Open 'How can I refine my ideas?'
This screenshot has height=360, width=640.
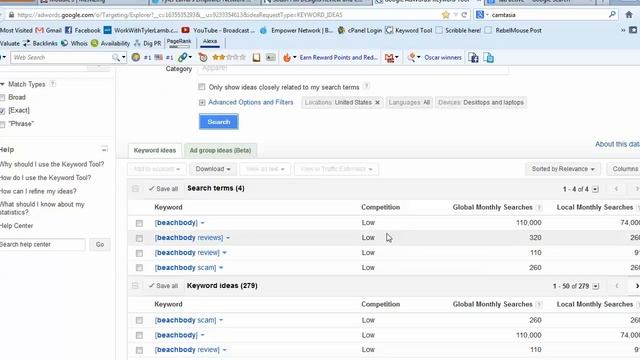[x=38, y=191]
